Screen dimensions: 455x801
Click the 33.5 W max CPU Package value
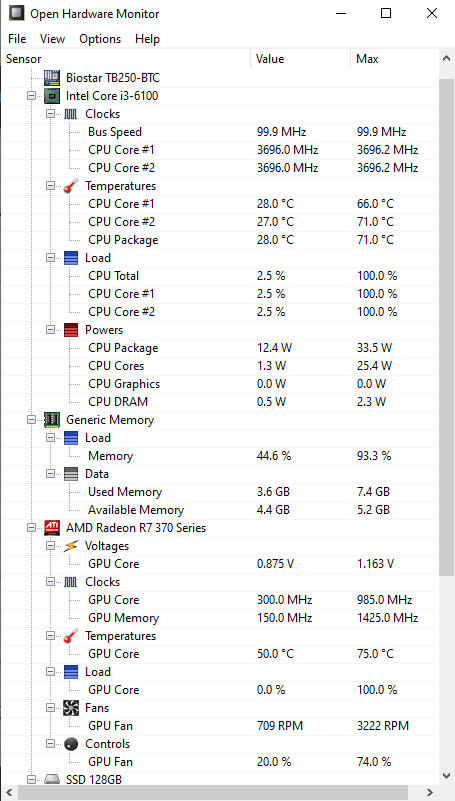pos(374,348)
